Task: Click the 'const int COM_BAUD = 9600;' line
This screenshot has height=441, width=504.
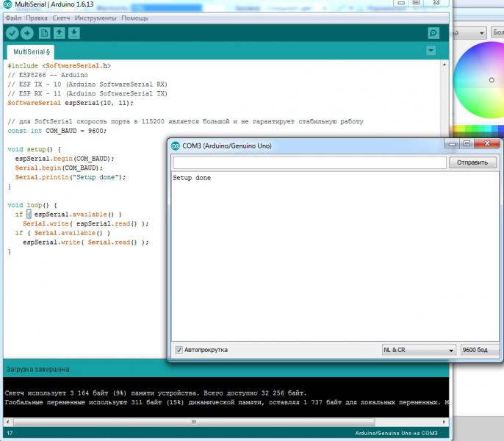Action: [57, 131]
